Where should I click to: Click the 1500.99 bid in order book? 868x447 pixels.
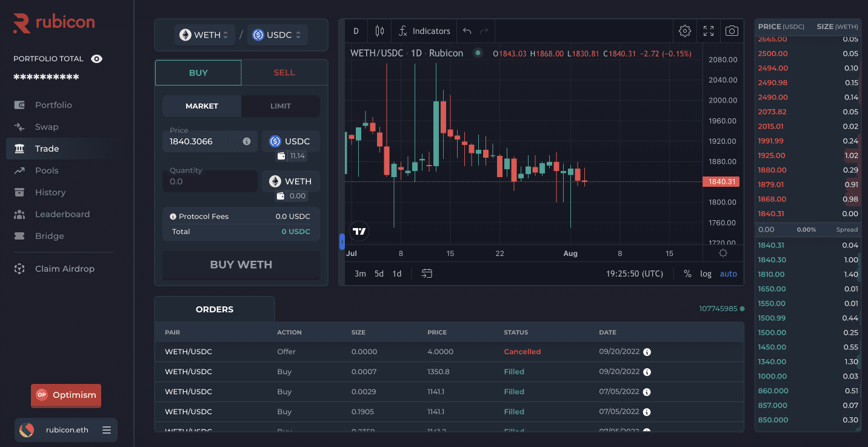[x=808, y=318]
